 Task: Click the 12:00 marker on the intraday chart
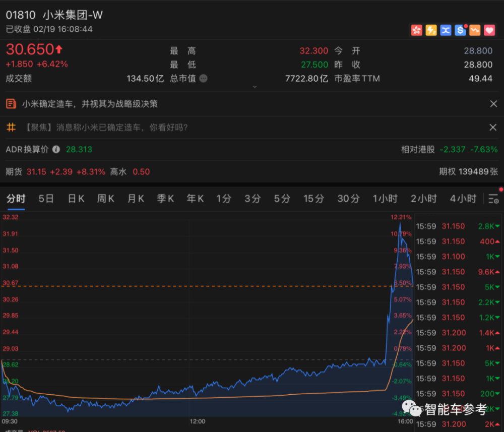198,421
